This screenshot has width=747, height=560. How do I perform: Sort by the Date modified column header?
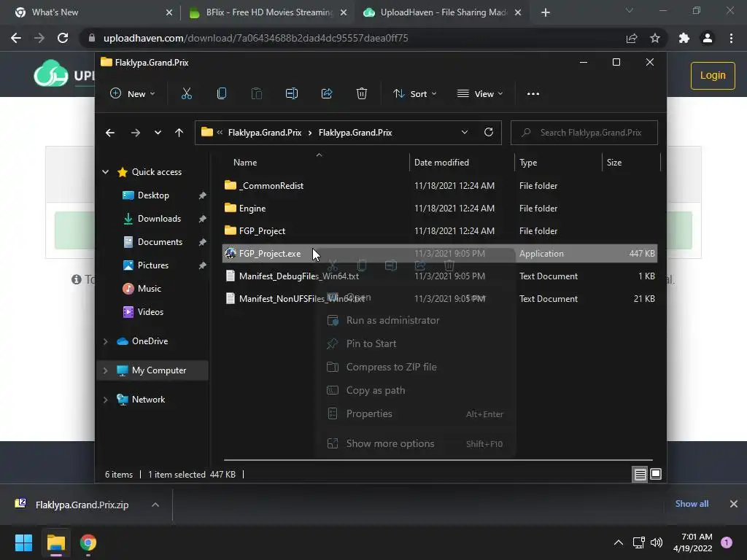441,163
